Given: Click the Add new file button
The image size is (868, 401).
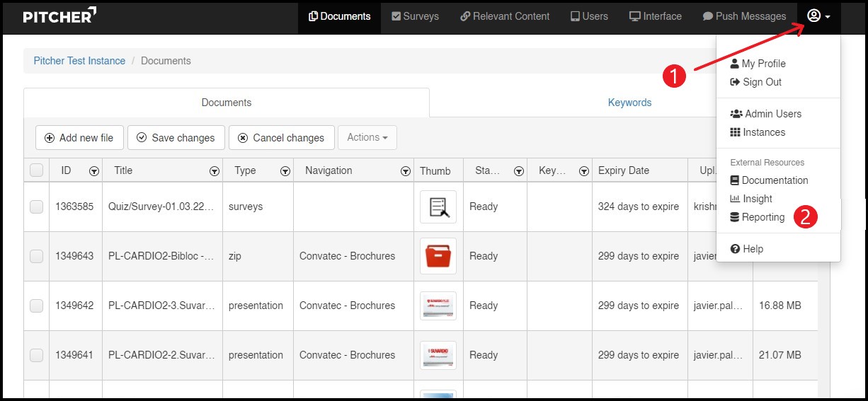Looking at the screenshot, I should point(79,138).
